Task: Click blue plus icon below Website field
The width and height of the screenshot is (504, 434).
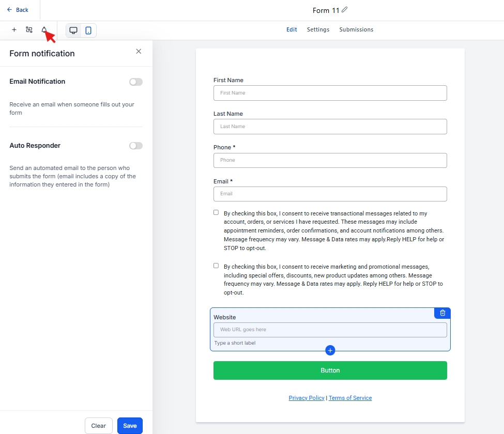Action: click(x=330, y=351)
